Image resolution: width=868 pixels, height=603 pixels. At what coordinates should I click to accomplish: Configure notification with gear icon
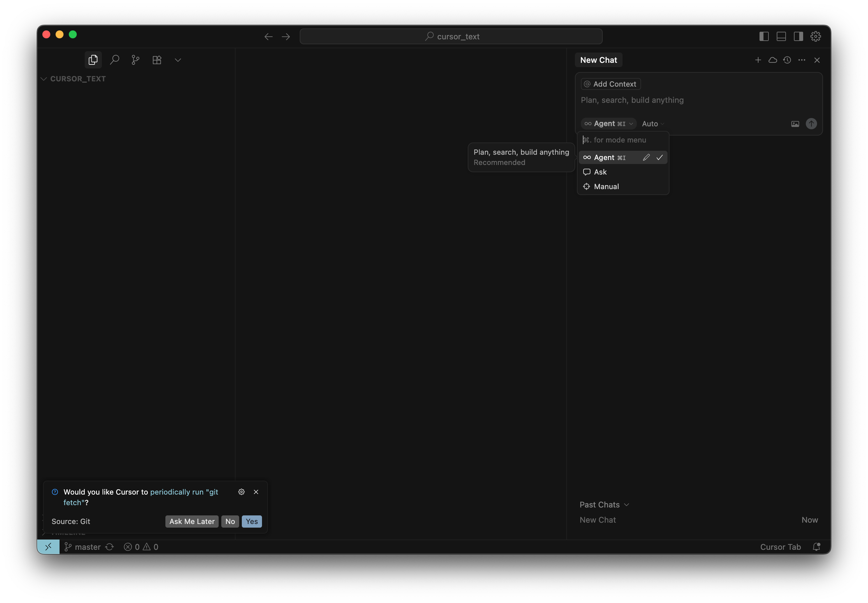pyautogui.click(x=241, y=492)
